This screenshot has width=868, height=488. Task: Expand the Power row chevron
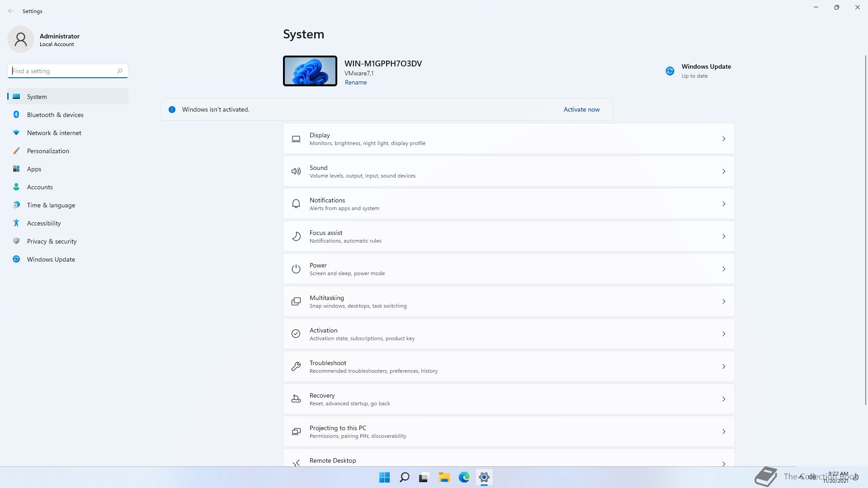724,269
